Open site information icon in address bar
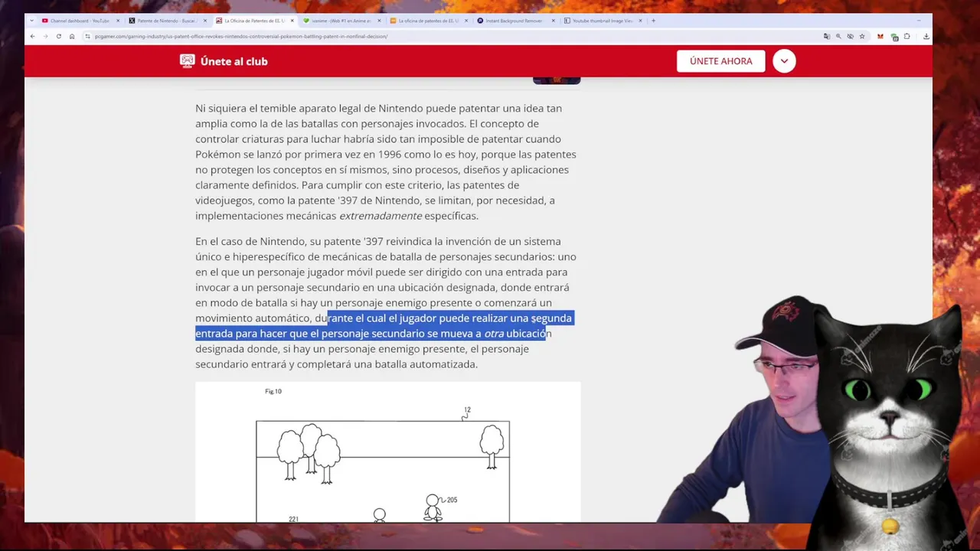This screenshot has height=551, width=980. click(87, 36)
